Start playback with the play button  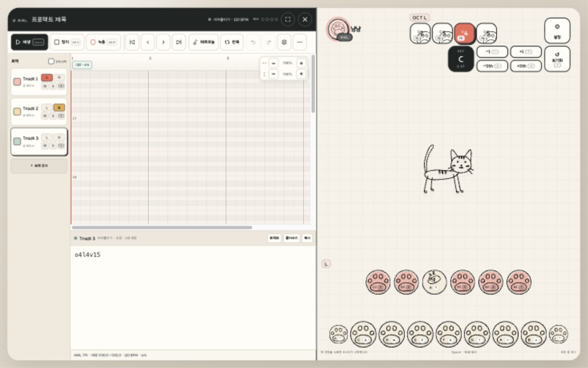[29, 42]
